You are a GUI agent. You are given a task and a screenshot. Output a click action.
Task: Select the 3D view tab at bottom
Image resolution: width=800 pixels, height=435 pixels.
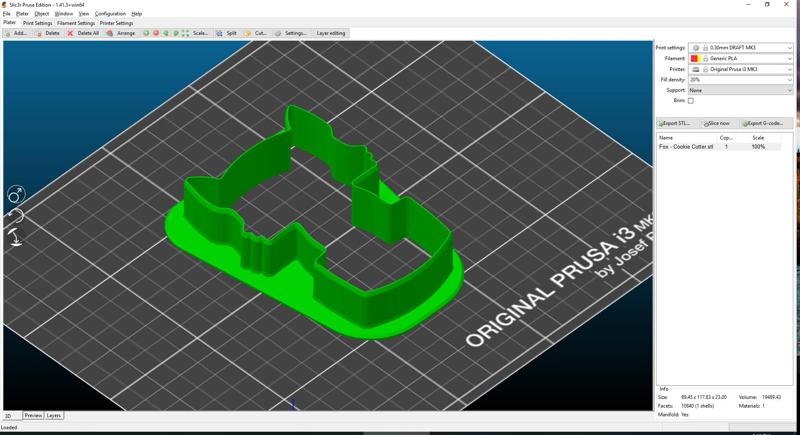pos(9,416)
